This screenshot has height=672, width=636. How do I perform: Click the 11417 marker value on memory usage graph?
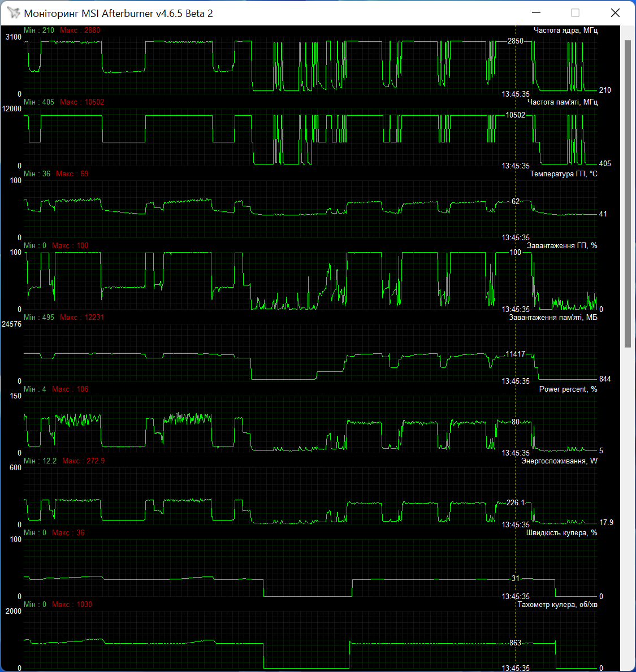point(515,354)
